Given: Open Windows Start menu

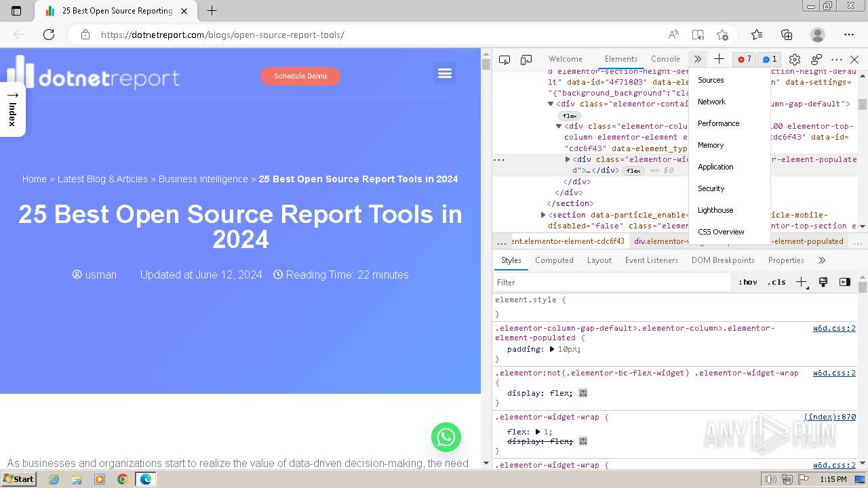Looking at the screenshot, I should [18, 479].
